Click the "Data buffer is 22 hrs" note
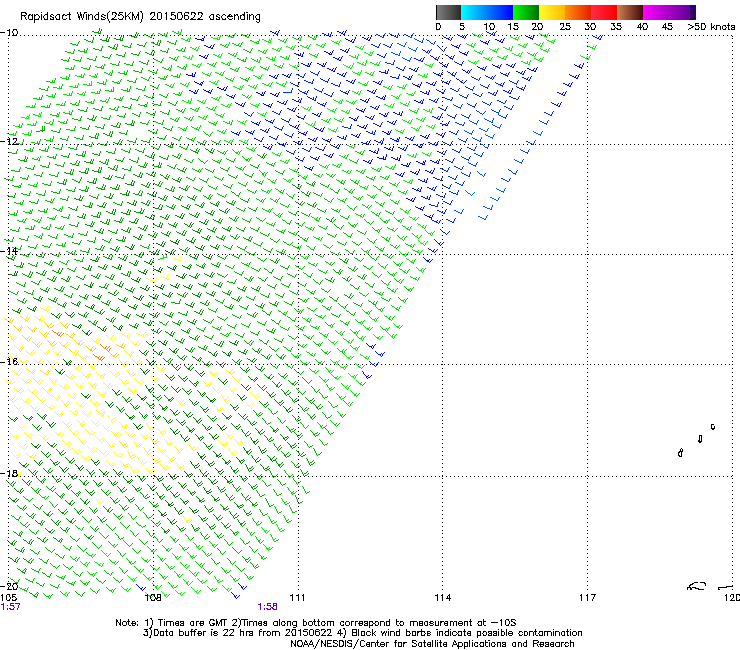 pos(362,633)
